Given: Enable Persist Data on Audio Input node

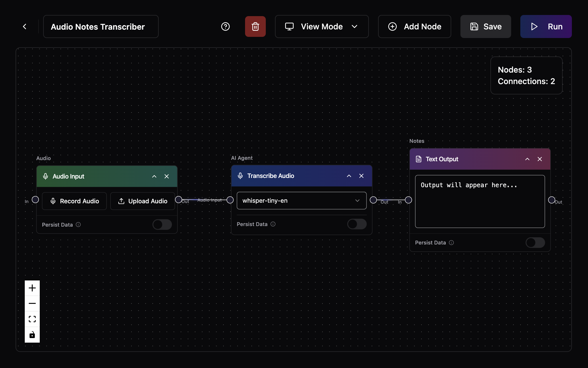Looking at the screenshot, I should pyautogui.click(x=162, y=225).
